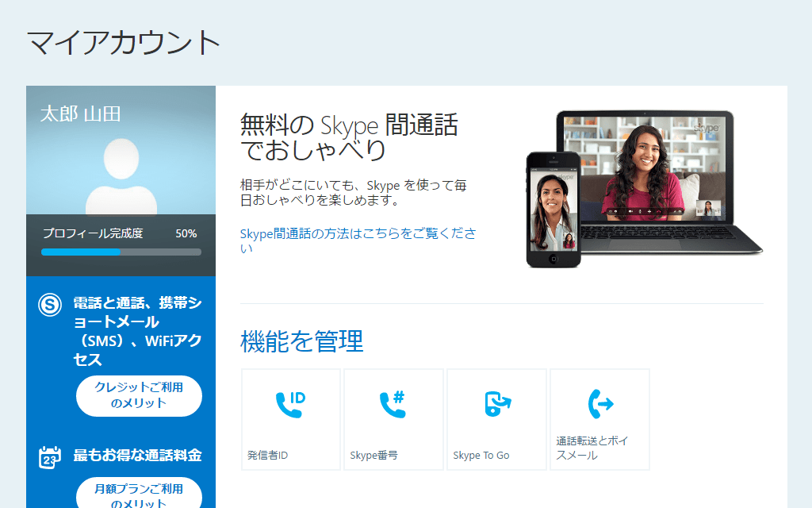The image size is (812, 508).
Task: Click the calendar icon beside 最もお得な通話料金
Action: 50,457
